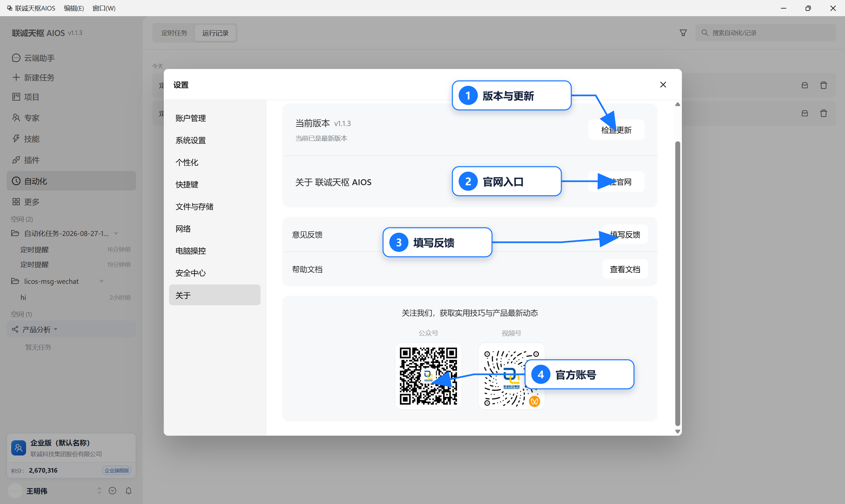Click the settings scrollbar up arrow
This screenshot has width=845, height=504.
[678, 104]
